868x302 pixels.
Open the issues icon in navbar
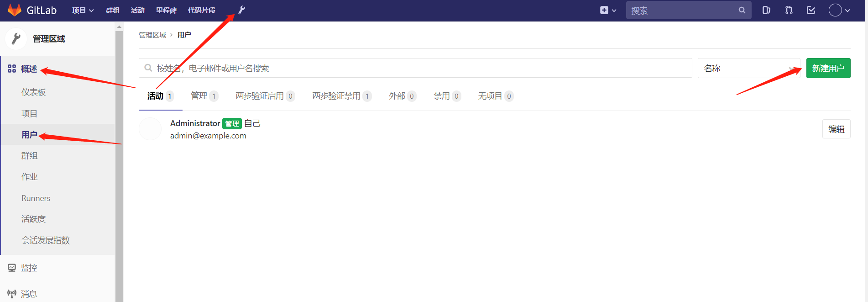[x=766, y=10]
